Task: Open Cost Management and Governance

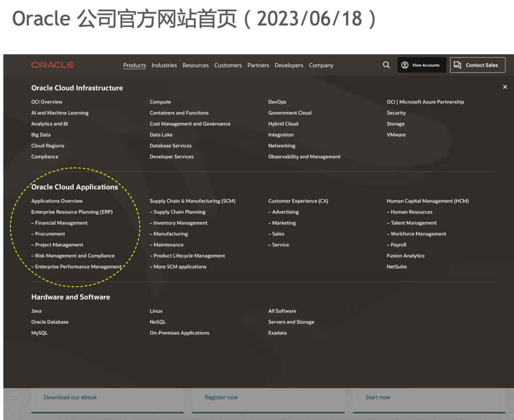Action: point(190,124)
